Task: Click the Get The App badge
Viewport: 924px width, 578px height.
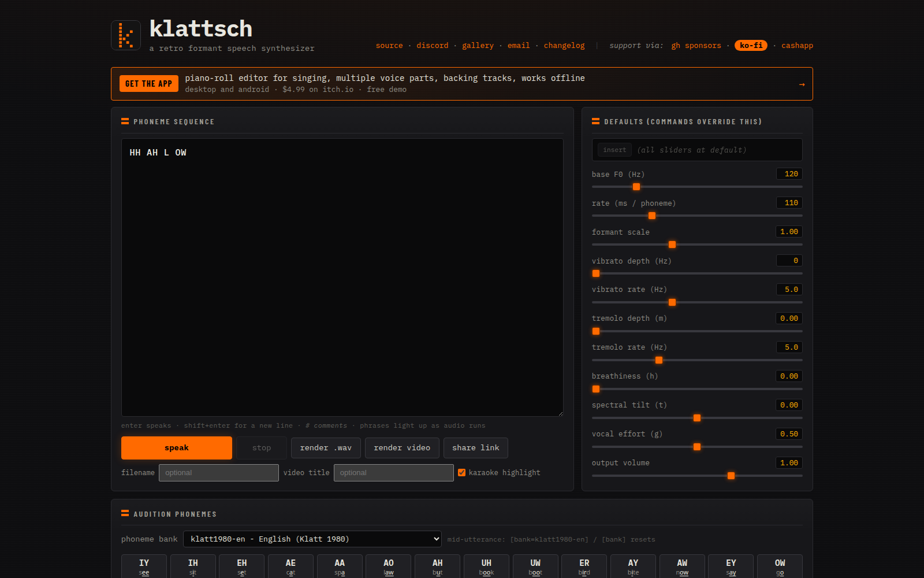Action: tap(148, 84)
